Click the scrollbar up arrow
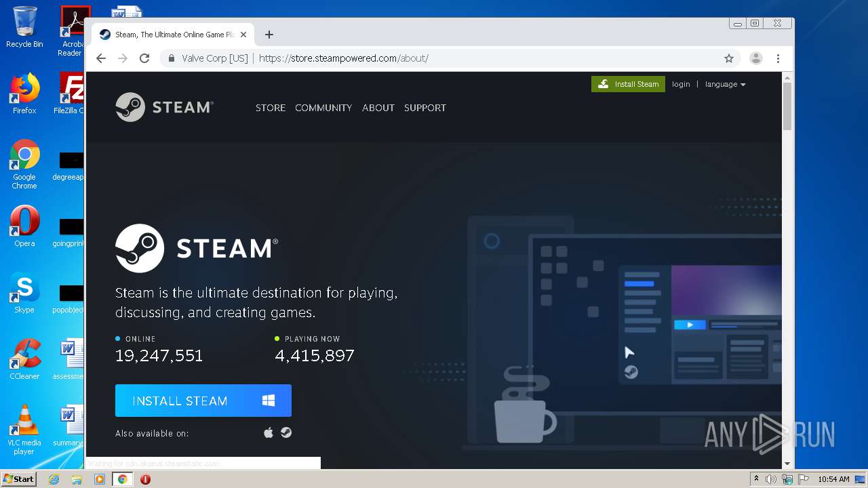 pyautogui.click(x=787, y=77)
